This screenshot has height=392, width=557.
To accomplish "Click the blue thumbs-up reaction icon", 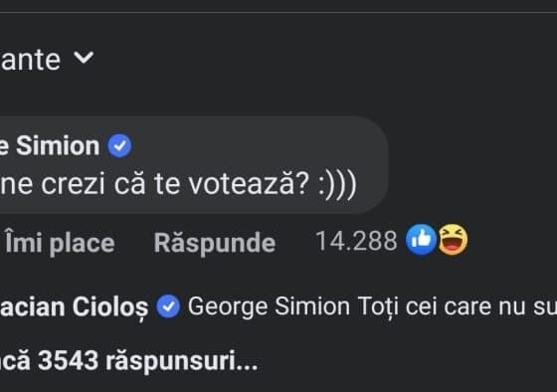I will click(x=422, y=240).
